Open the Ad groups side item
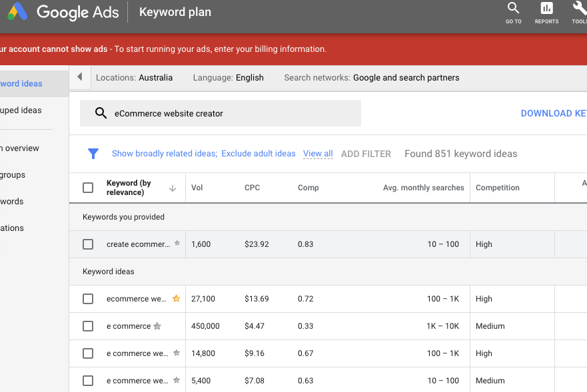587x392 pixels. coord(13,174)
